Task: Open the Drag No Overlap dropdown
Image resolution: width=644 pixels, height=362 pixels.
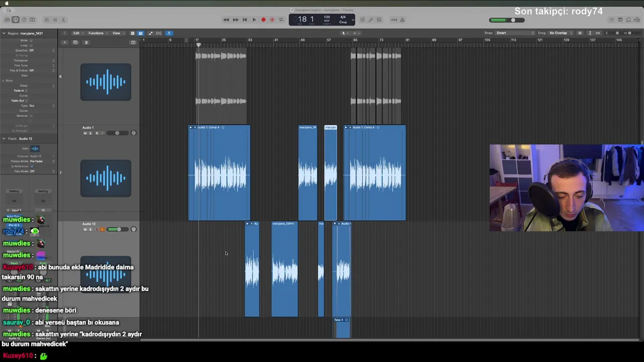Action: [x=560, y=33]
